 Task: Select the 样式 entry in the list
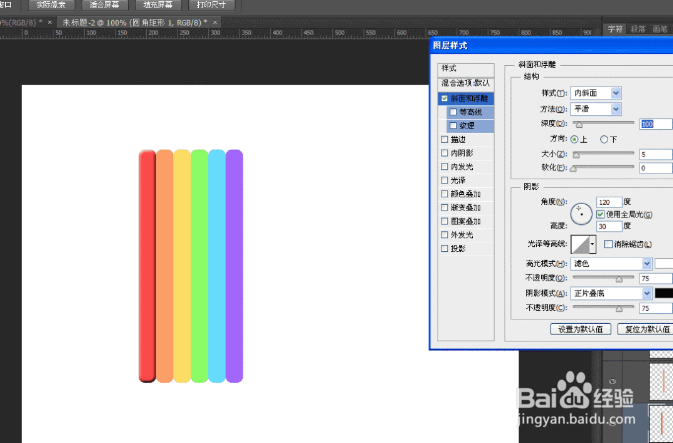click(466, 69)
